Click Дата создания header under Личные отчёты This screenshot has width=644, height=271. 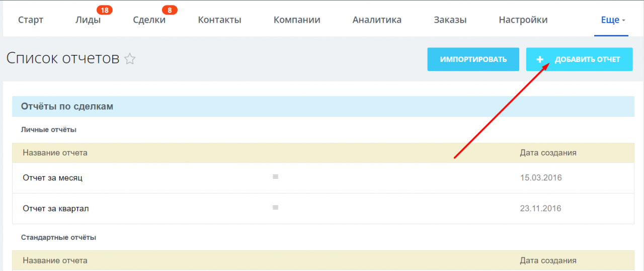(x=548, y=153)
